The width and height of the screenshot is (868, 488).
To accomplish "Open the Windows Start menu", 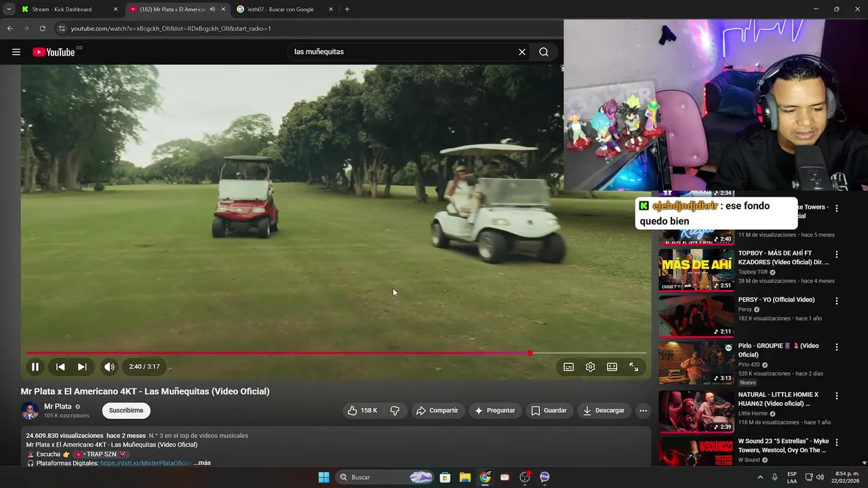I will [324, 477].
